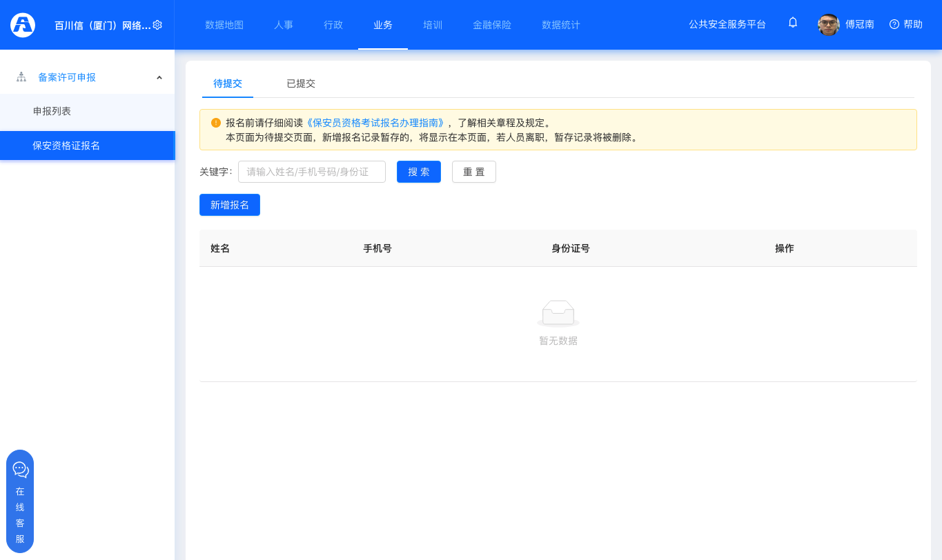The width and height of the screenshot is (942, 560).
Task: Click the company name 百川信（厦门）网络
Action: tap(103, 26)
